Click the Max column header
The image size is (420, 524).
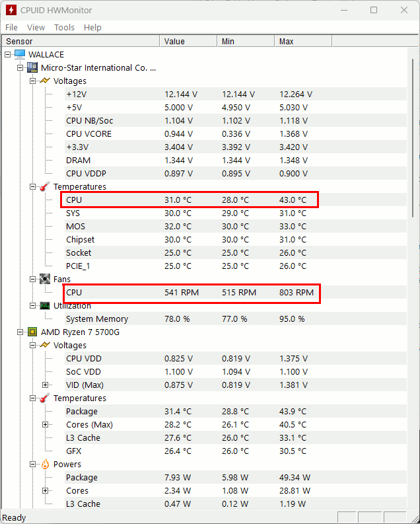point(303,41)
